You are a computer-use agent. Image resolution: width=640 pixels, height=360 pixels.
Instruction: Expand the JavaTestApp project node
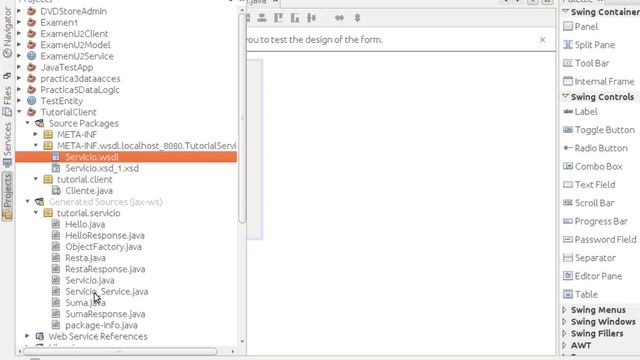pos(19,67)
